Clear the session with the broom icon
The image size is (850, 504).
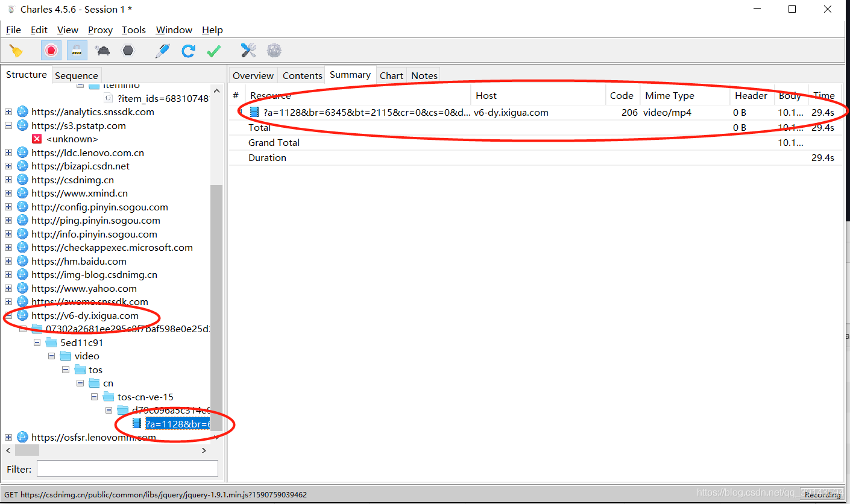tap(16, 51)
